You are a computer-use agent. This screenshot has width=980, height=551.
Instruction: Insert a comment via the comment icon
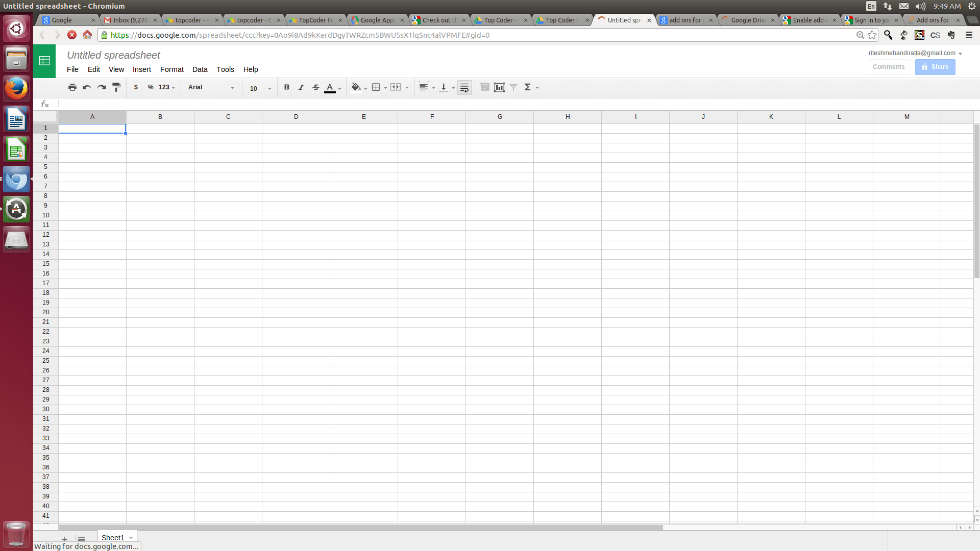coord(484,87)
